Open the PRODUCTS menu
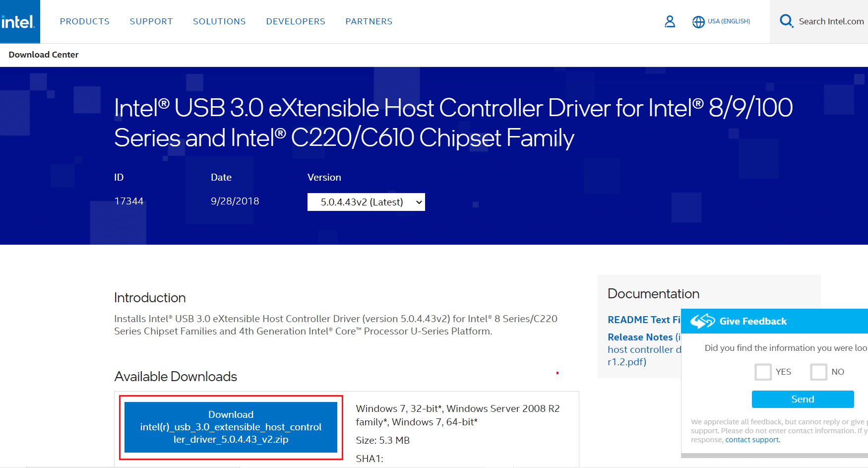Viewport: 868px width, 468px height. click(84, 21)
